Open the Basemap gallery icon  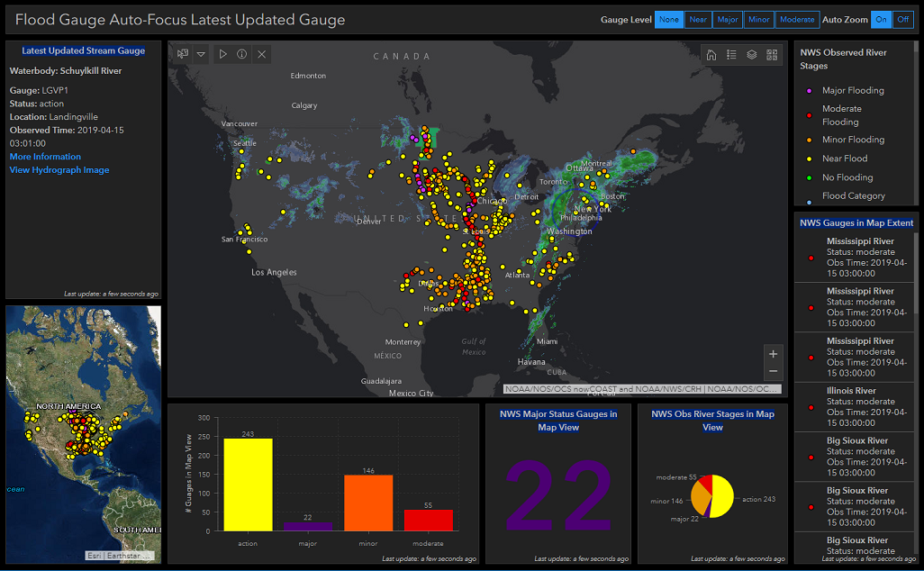[772, 54]
